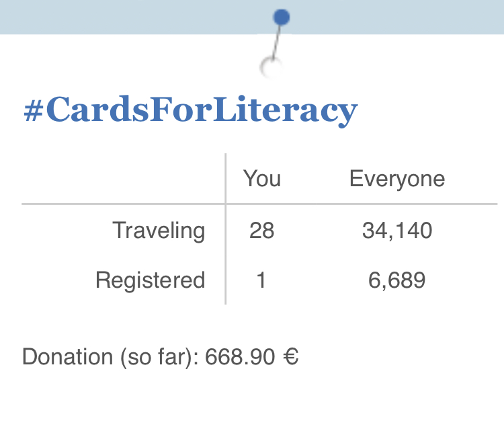Click the euro currency symbol

[x=291, y=357]
